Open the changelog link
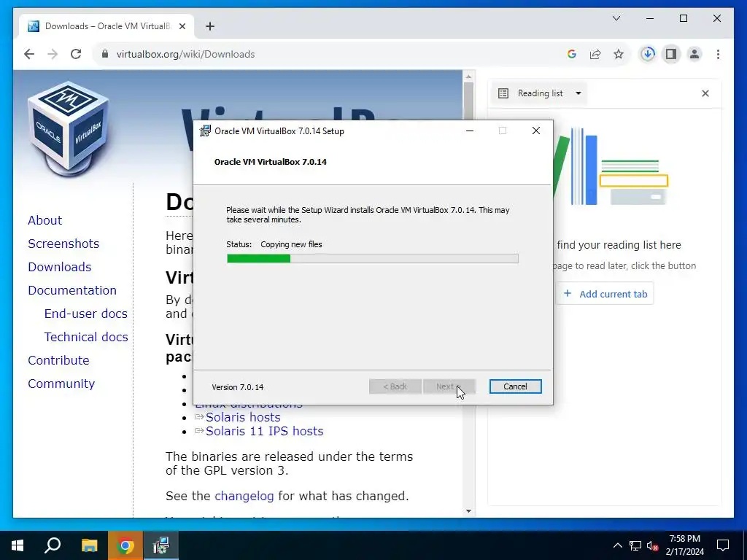The height and width of the screenshot is (560, 747). coord(244,496)
